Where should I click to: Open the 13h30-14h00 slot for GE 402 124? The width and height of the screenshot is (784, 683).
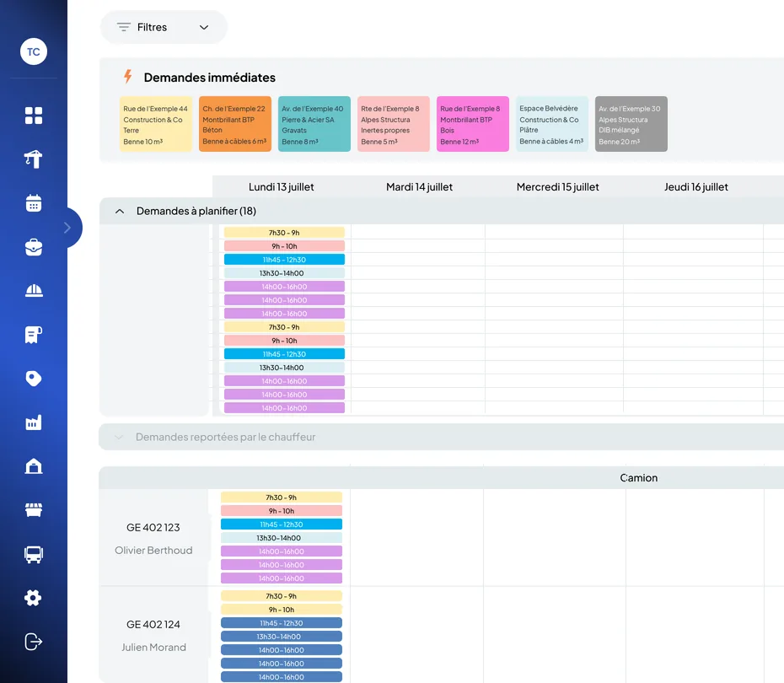[282, 637]
